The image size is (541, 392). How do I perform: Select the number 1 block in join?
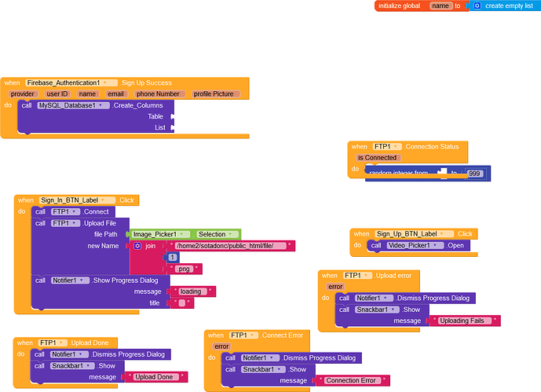pyautogui.click(x=172, y=257)
